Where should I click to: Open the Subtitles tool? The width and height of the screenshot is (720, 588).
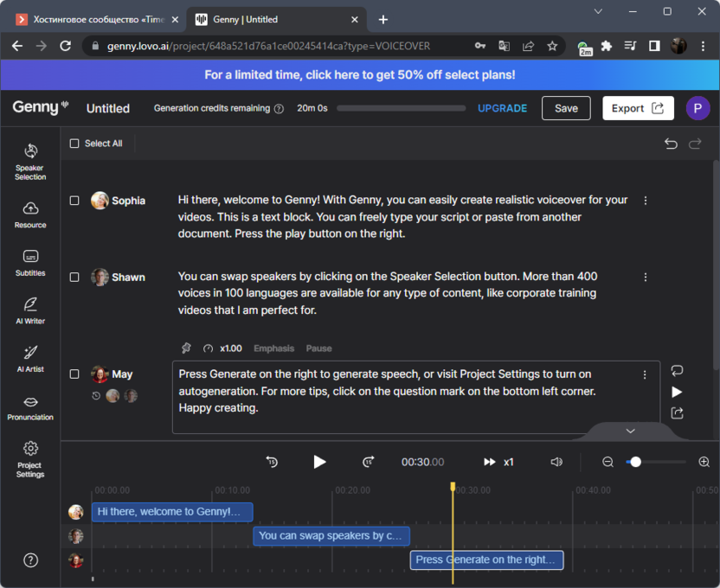(30, 262)
